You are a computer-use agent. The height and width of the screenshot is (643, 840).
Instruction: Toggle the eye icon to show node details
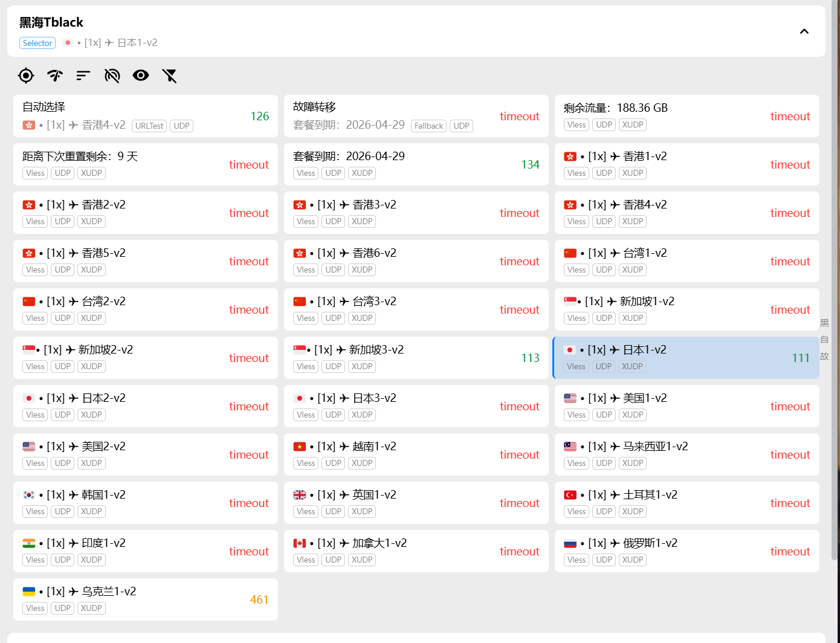click(x=141, y=76)
